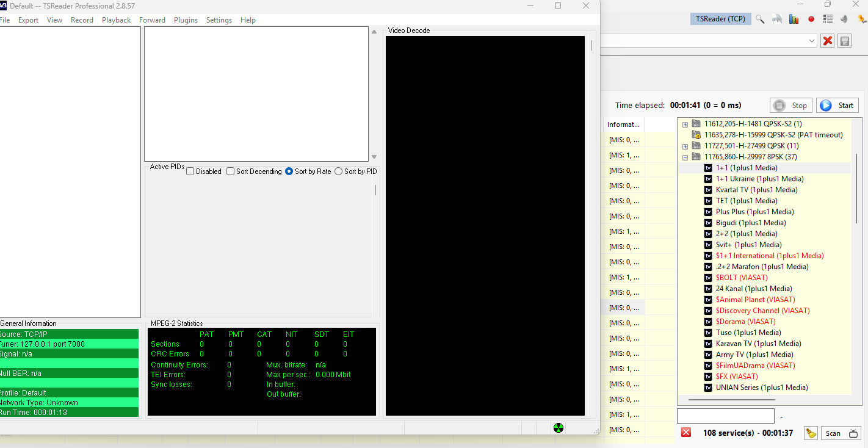Click the text input field below the channel tree
This screenshot has width=868, height=448.
tap(726, 416)
